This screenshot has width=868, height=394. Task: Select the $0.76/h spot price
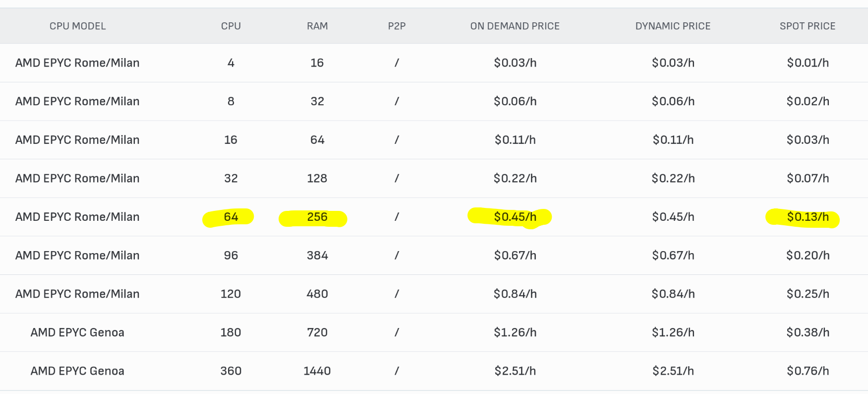point(808,371)
